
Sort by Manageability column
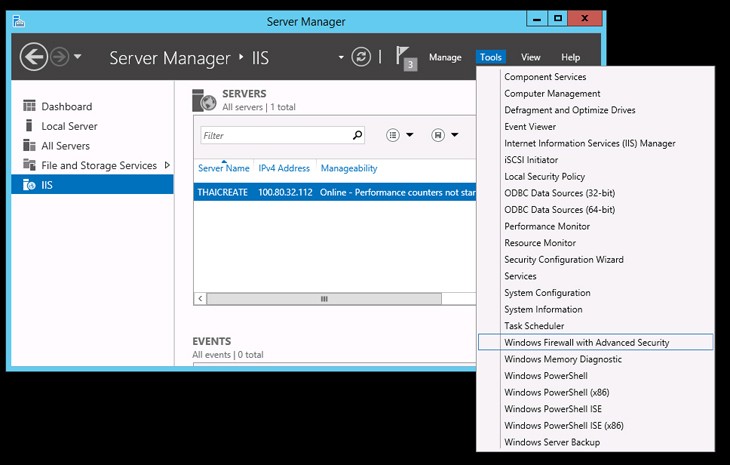click(349, 168)
